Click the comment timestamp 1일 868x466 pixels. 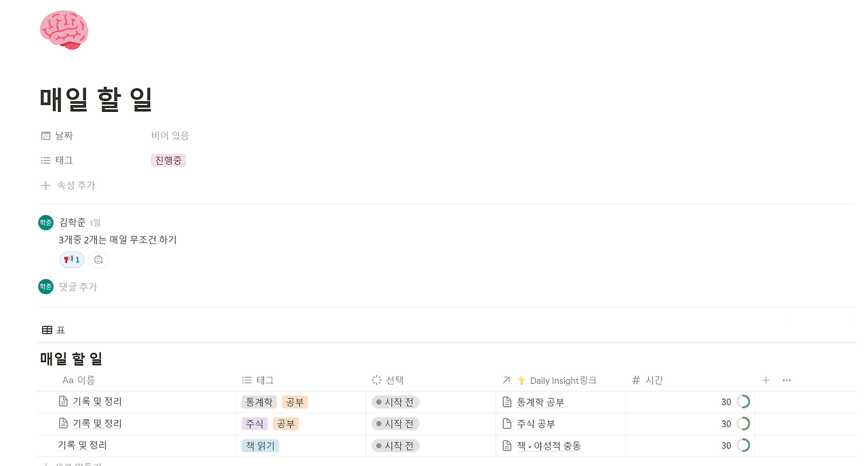[x=95, y=222]
